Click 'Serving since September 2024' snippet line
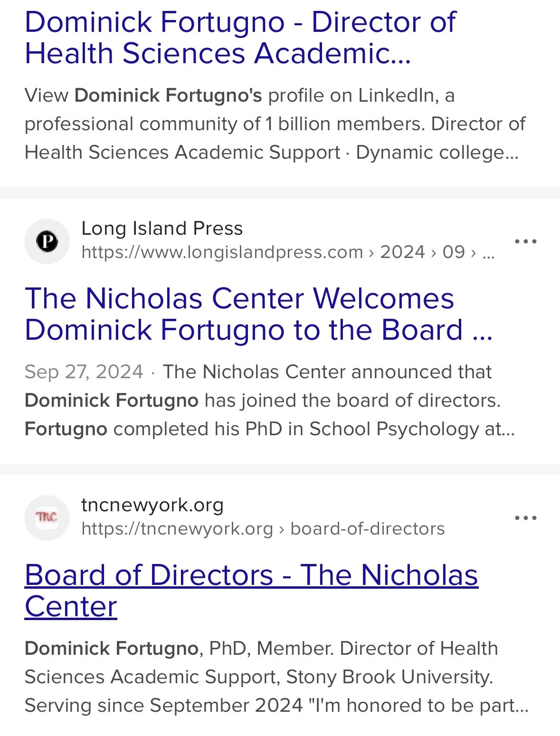Viewport: 560px width, 736px height. pyautogui.click(x=276, y=706)
